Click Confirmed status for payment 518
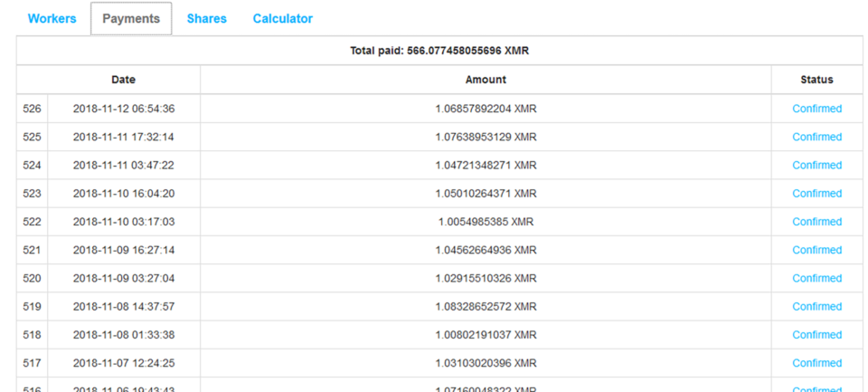868x392 pixels. [x=816, y=335]
